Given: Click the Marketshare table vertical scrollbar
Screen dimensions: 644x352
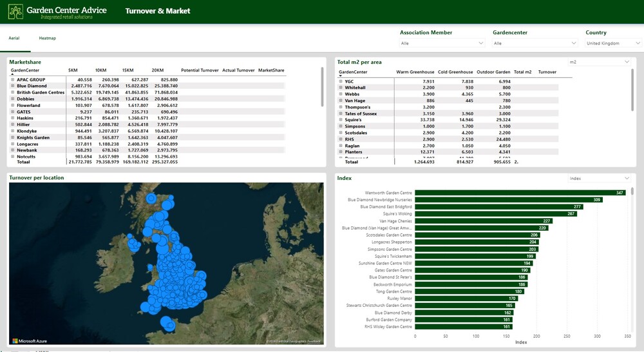Looking at the screenshot, I should pos(322,86).
